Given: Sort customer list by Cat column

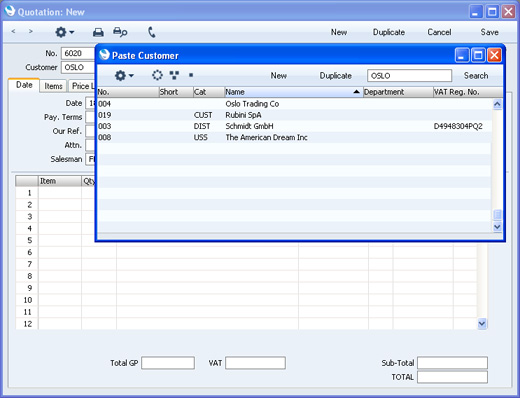Looking at the screenshot, I should 209,92.
